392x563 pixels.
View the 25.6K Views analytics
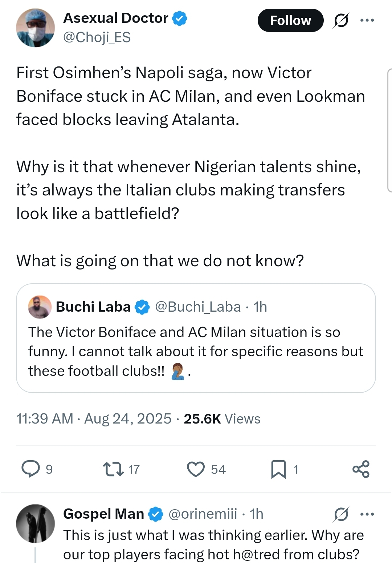[x=222, y=419]
